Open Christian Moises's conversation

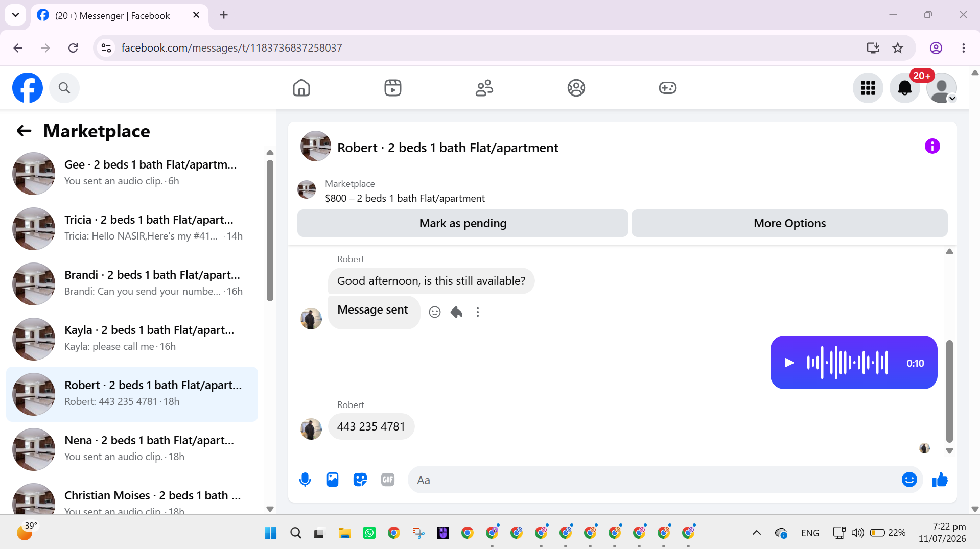click(x=132, y=497)
